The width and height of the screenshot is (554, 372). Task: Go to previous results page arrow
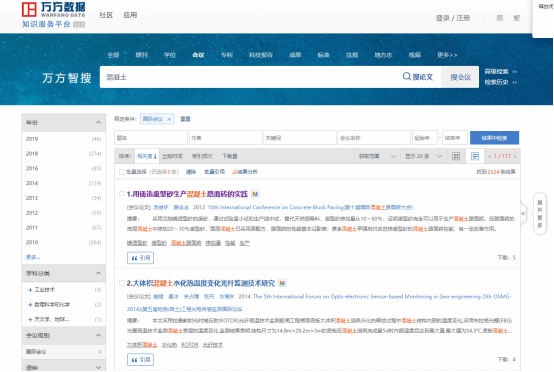(x=489, y=156)
